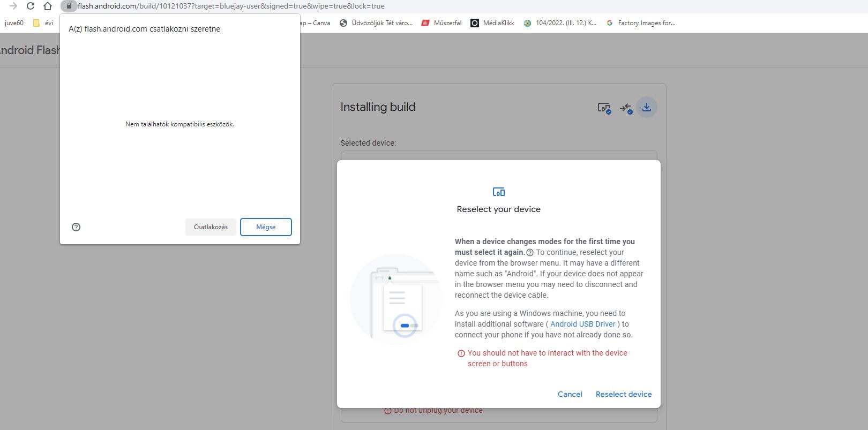Click the 'csatlakozni szeretne' popup title
The image size is (868, 430).
click(144, 29)
